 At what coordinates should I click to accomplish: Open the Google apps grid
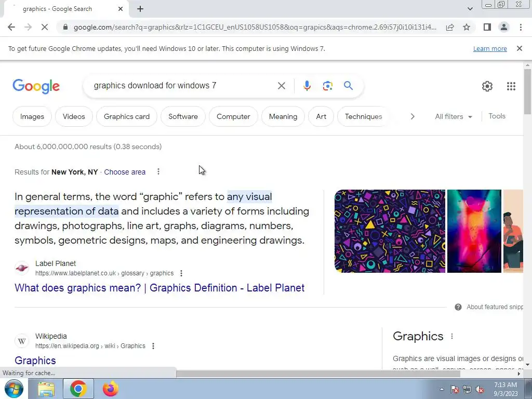[511, 86]
